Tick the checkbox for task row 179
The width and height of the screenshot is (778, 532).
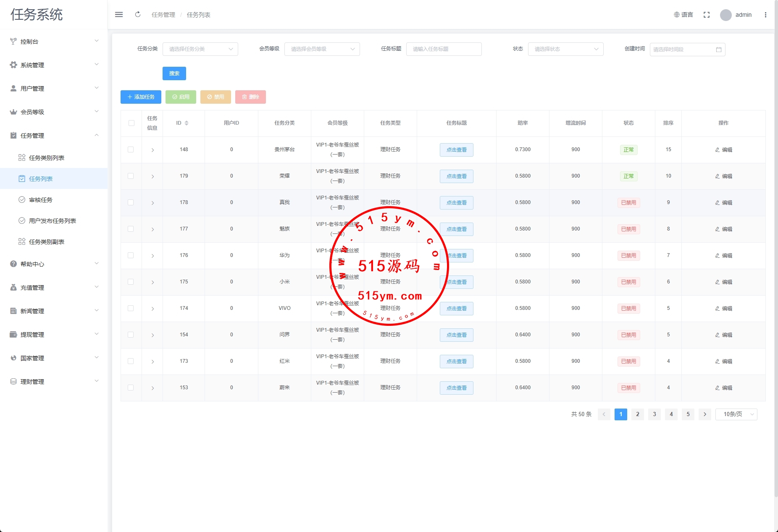click(x=131, y=176)
